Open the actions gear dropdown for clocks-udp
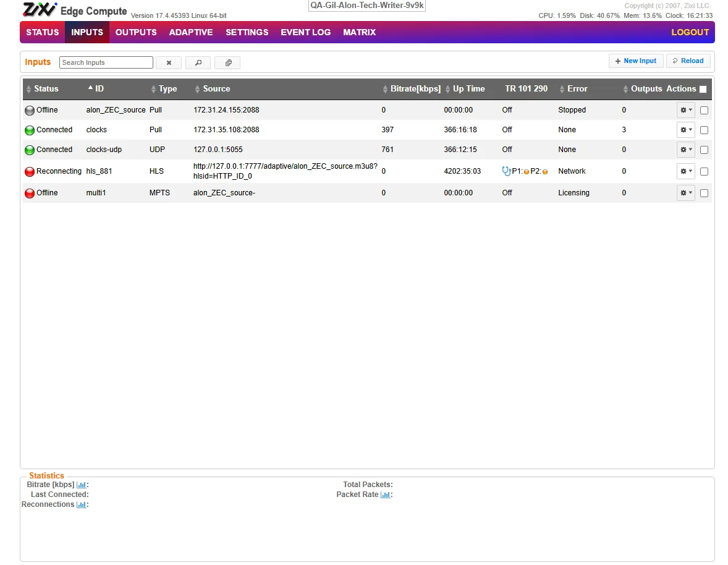Screen dimensions: 728x565 [686, 150]
